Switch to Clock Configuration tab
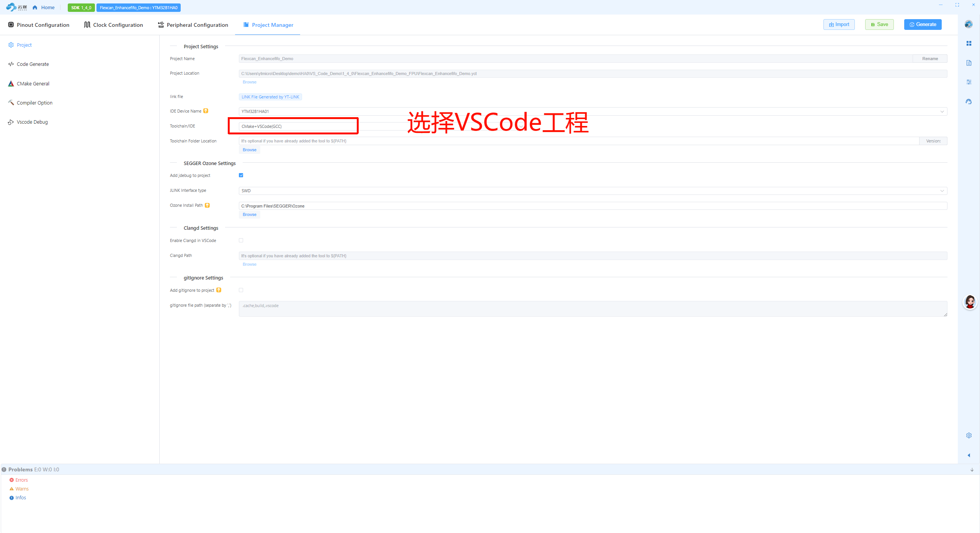The image size is (980, 533). (113, 25)
